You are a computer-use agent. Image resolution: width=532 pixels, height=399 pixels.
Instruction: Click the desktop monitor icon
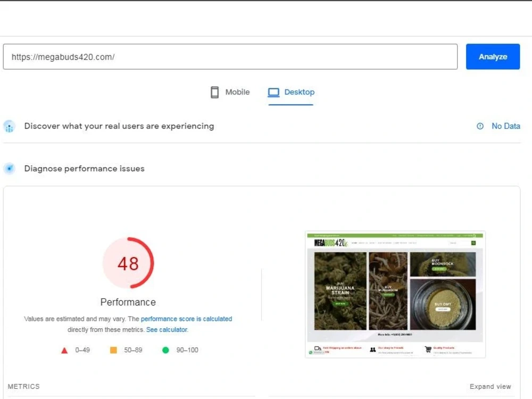point(273,92)
